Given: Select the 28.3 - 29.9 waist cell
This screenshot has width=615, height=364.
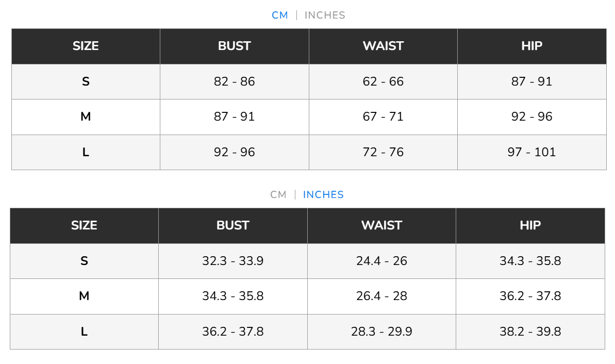Looking at the screenshot, I should click(x=381, y=332).
